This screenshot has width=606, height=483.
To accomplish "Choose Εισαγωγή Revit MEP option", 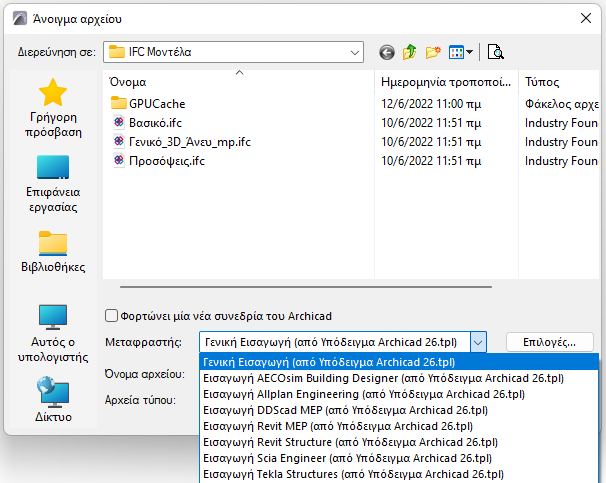I will point(399,426).
